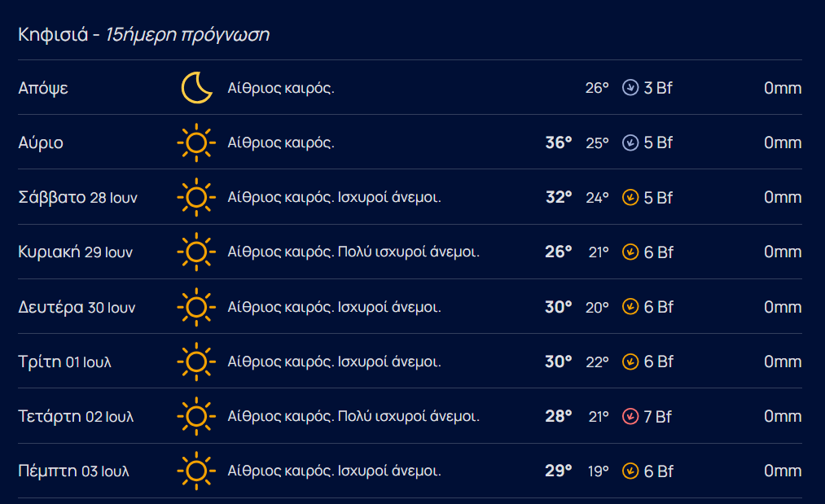Viewport: 825px width, 504px height.
Task: Select the Δευτέρα 30 Ιουν day label
Action: click(x=77, y=307)
